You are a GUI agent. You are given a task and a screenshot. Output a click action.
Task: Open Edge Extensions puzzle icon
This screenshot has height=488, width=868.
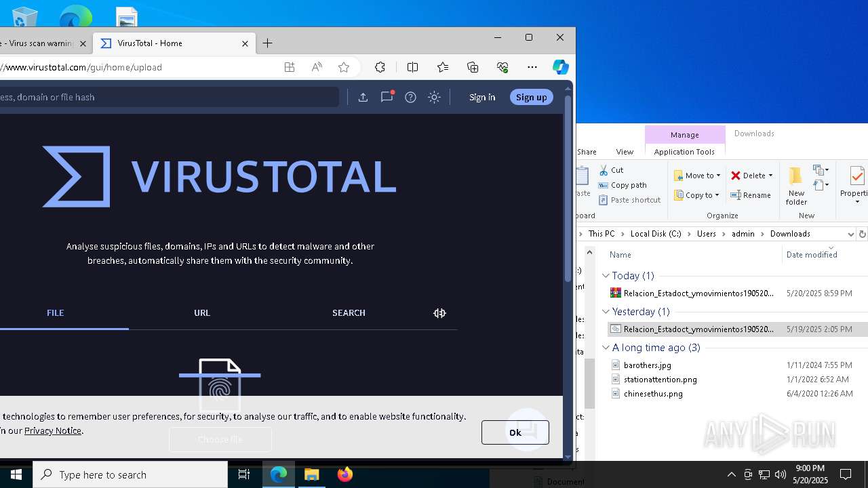click(x=380, y=67)
